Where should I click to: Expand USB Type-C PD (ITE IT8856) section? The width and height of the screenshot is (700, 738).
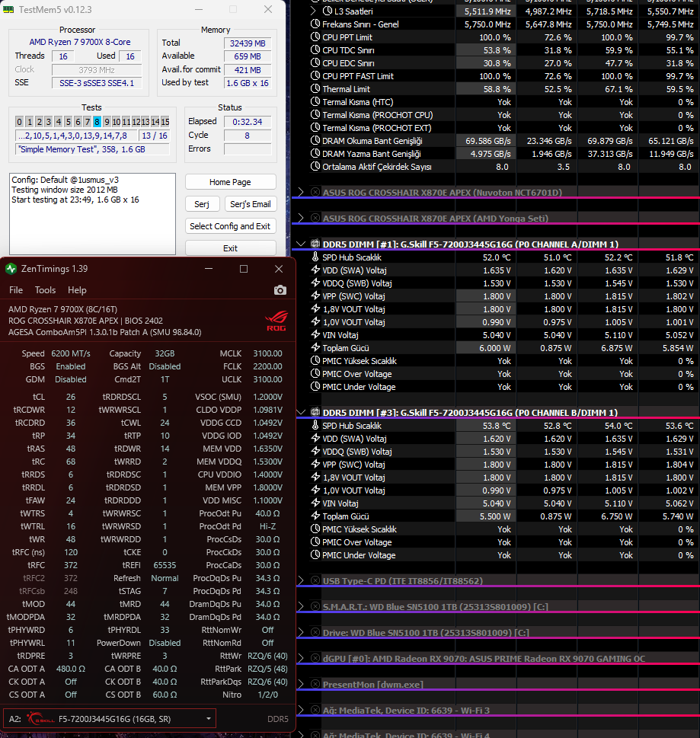click(x=301, y=580)
